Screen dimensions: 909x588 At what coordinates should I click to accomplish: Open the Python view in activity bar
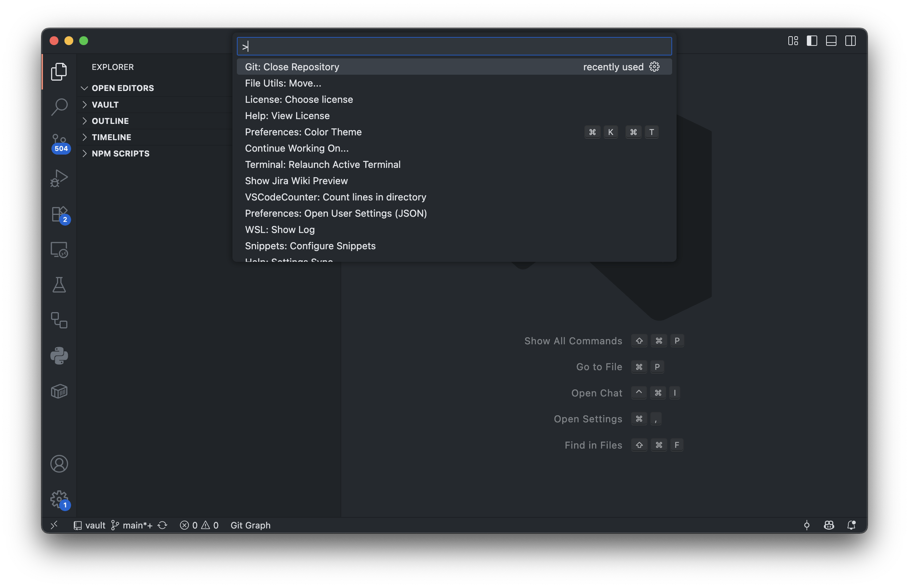pos(59,356)
